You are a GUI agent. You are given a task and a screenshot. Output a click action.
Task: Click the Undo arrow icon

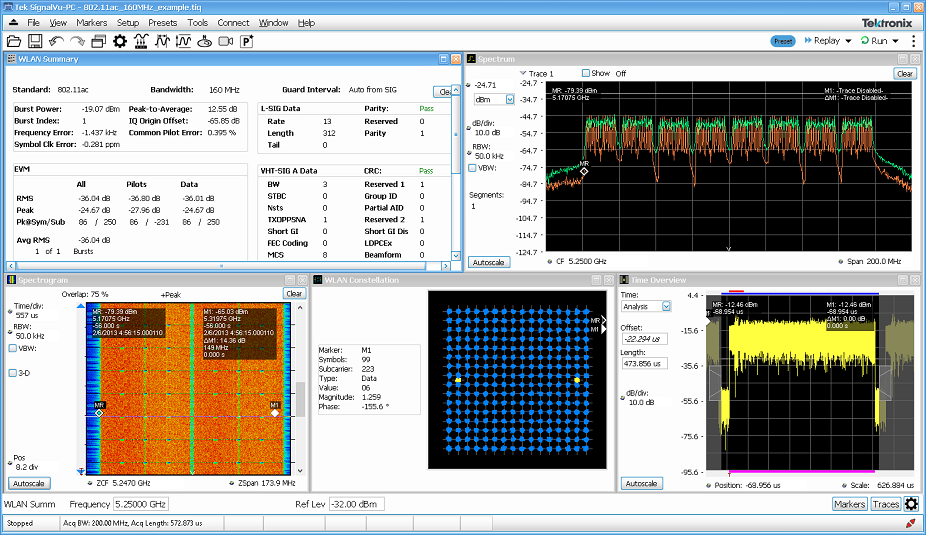(x=56, y=41)
